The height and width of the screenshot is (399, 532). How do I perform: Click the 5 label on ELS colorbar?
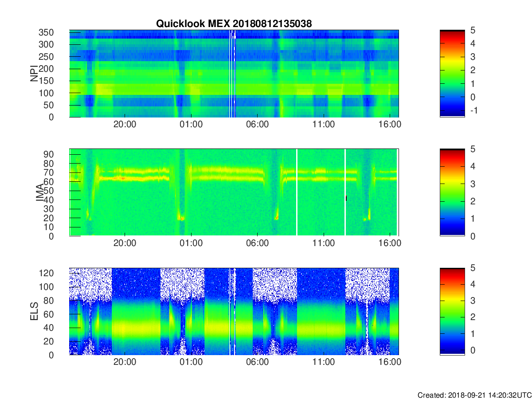tap(473, 268)
